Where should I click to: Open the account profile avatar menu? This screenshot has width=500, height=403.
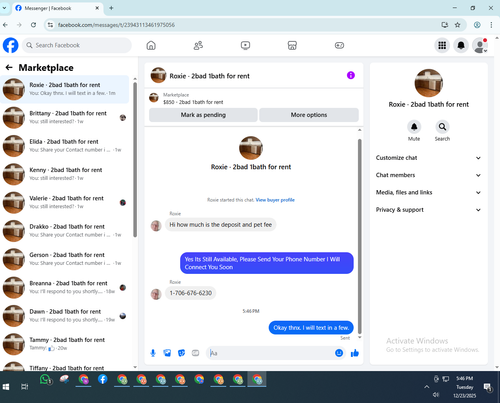click(x=480, y=45)
